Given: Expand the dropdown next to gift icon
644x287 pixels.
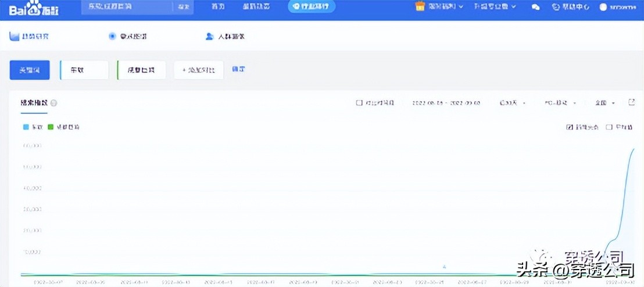Looking at the screenshot, I should pyautogui.click(x=445, y=7).
